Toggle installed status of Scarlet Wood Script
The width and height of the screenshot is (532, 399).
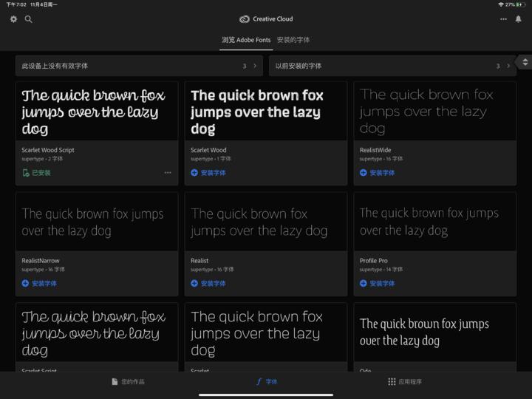(x=26, y=173)
